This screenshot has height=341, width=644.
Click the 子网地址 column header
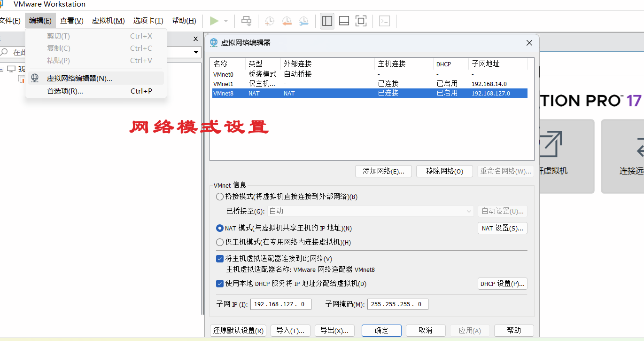(x=498, y=64)
